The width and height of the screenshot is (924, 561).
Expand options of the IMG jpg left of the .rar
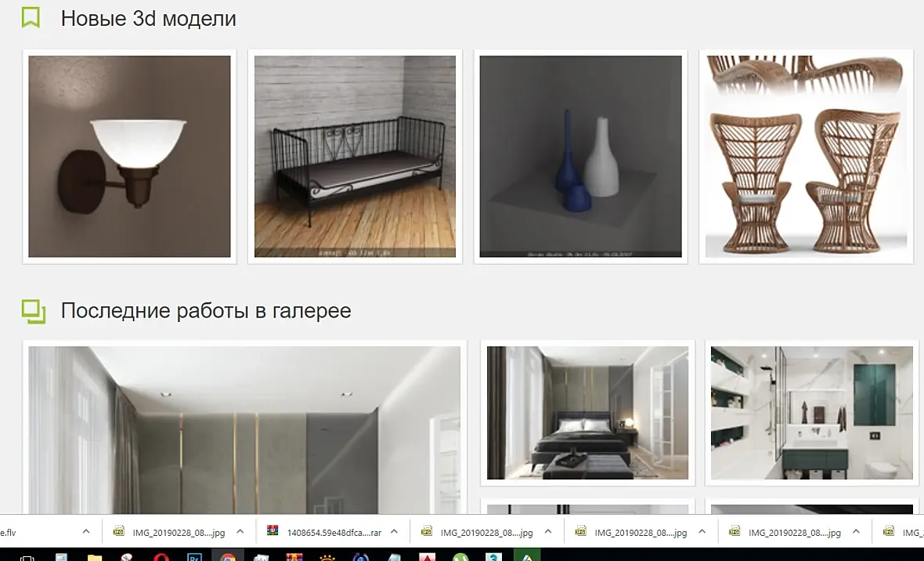[240, 531]
